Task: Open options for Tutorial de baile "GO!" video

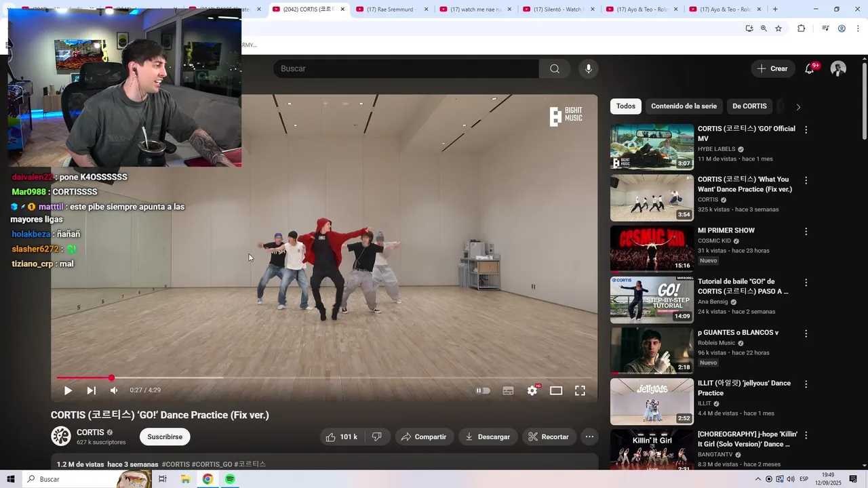Action: coord(806,282)
